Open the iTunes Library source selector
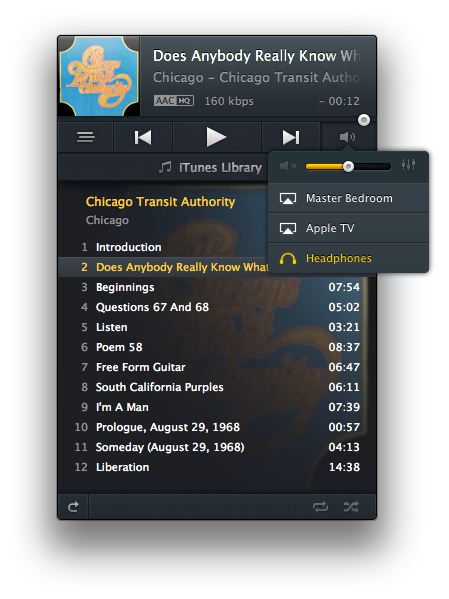Viewport: 449px width, 599px height. pos(211,167)
